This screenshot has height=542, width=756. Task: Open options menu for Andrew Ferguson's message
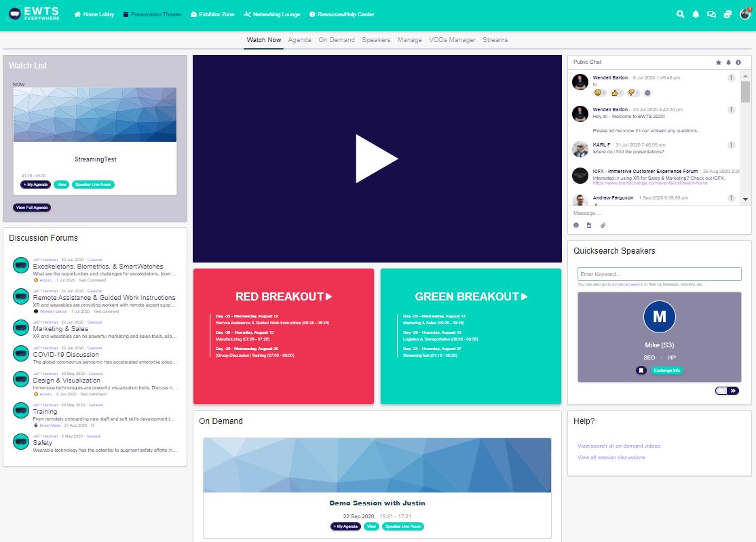pos(731,197)
